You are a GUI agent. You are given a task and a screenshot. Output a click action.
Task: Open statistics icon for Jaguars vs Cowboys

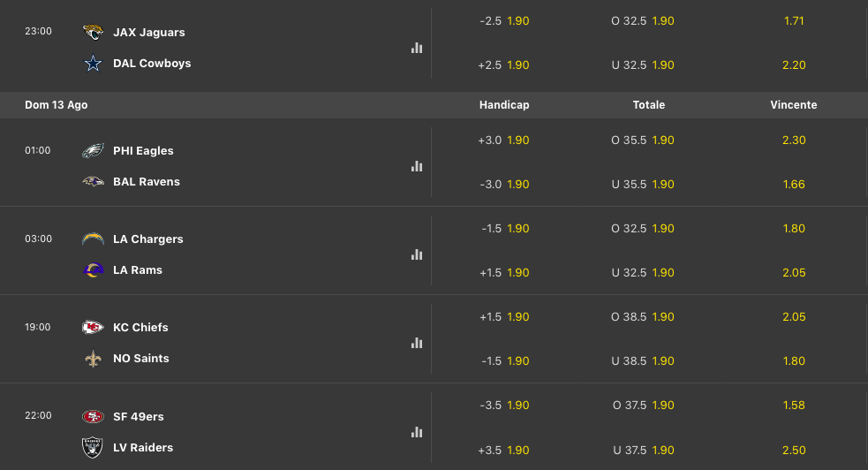pos(417,48)
